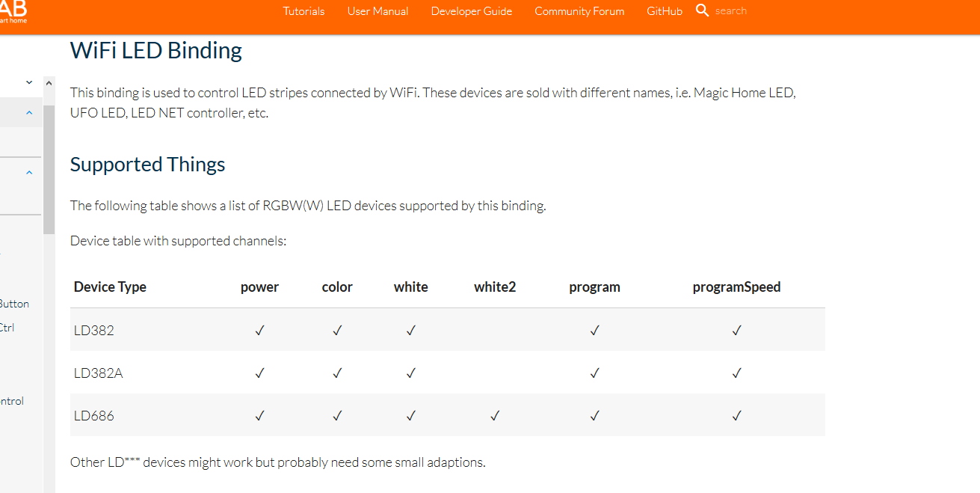Open the GitHub link in header
This screenshot has width=980, height=493.
pyautogui.click(x=665, y=11)
